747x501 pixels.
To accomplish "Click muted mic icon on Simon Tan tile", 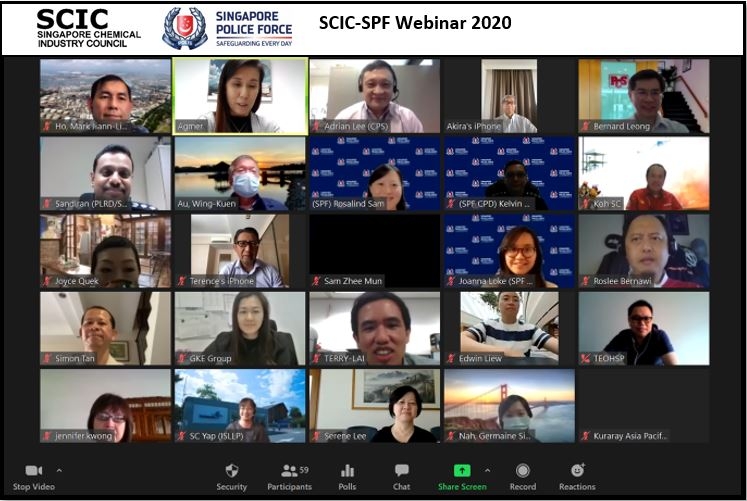I will [x=47, y=358].
